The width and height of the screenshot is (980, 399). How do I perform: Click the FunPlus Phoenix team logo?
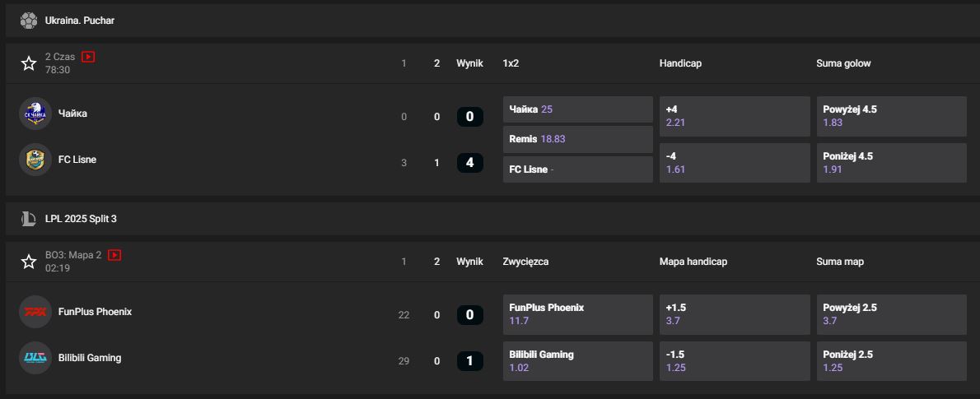[35, 312]
